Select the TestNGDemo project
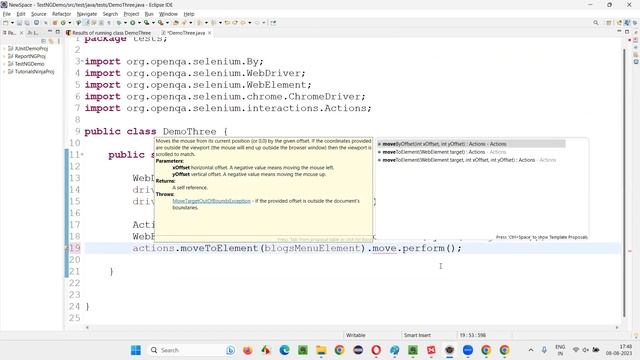The width and height of the screenshot is (640, 360). point(29,64)
